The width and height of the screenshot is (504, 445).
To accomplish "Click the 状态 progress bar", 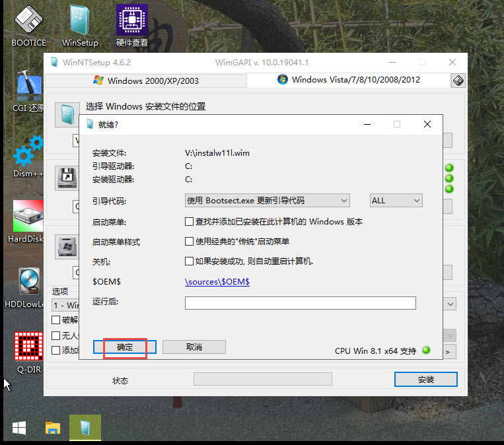I will (263, 379).
